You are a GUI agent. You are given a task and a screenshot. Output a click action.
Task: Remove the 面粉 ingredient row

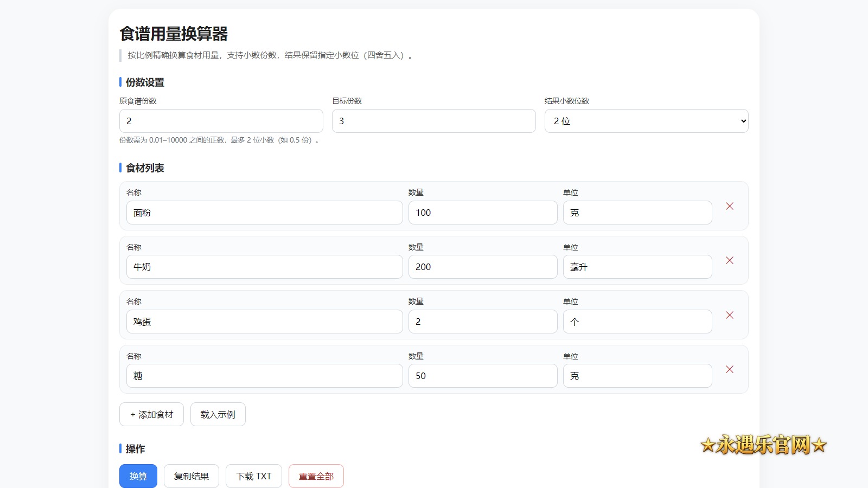point(730,206)
